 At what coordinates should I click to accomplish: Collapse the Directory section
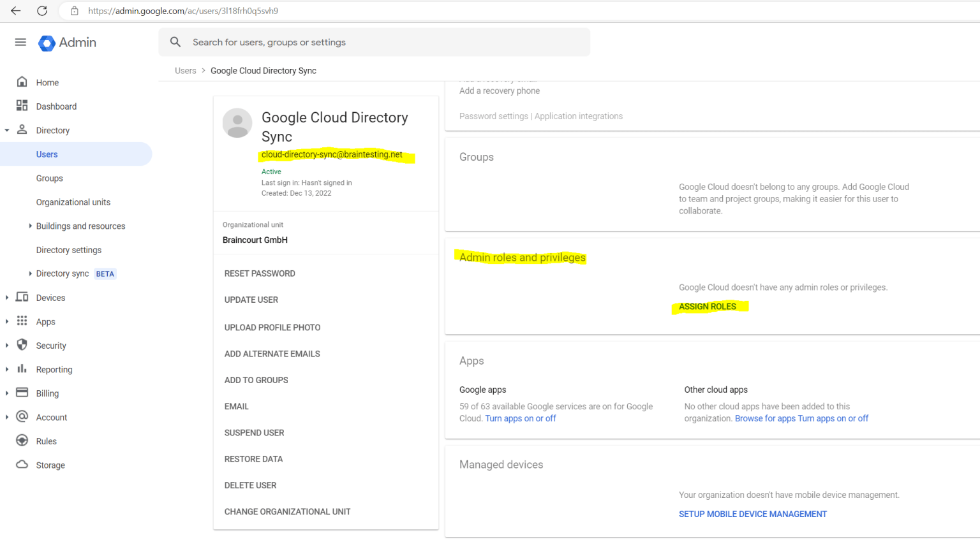(x=8, y=130)
